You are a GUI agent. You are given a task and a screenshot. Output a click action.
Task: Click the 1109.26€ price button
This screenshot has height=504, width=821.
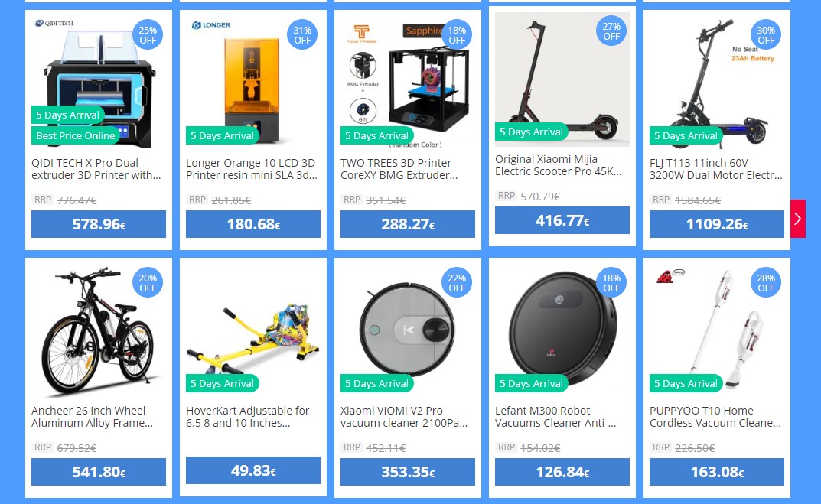(717, 224)
